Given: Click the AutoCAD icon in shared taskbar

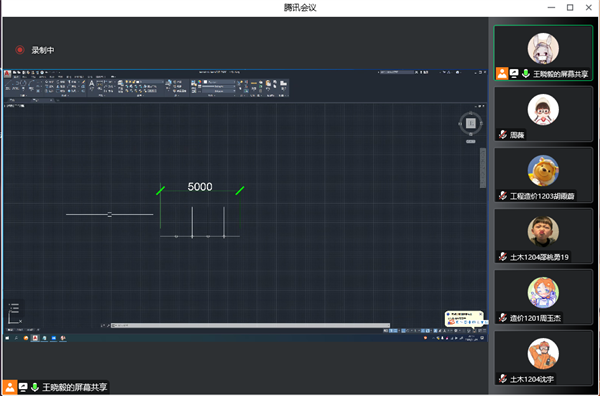Looking at the screenshot, I should 35,338.
